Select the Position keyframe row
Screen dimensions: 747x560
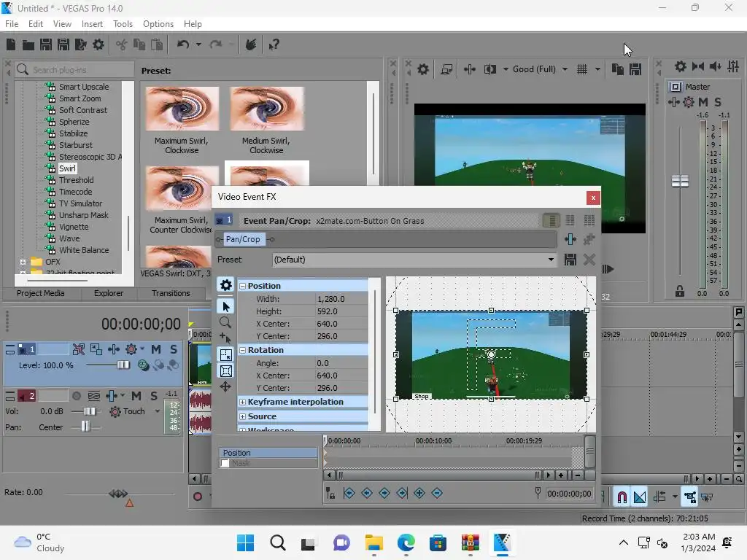point(268,453)
